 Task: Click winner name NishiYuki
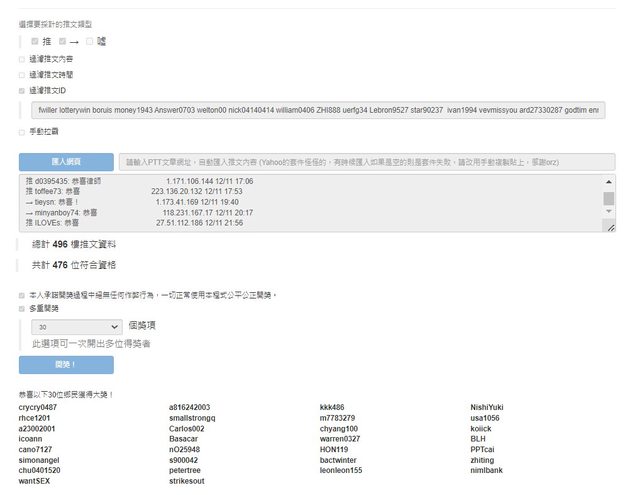(487, 408)
